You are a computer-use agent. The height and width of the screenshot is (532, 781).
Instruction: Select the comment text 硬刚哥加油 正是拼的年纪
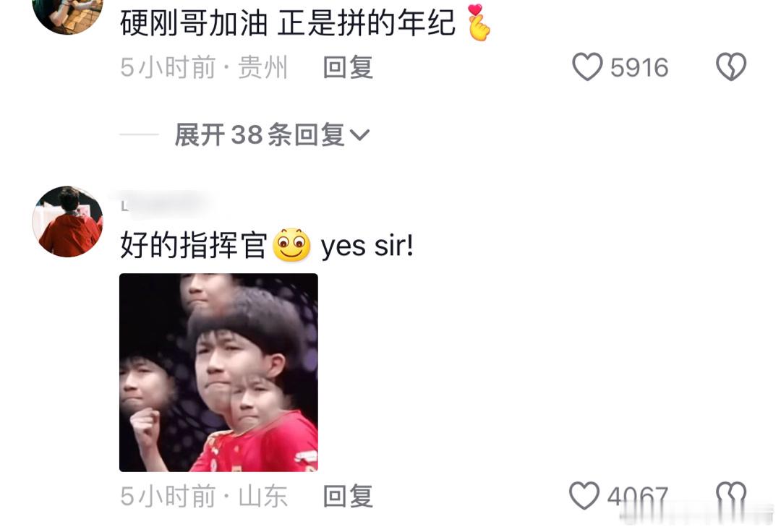tap(287, 23)
